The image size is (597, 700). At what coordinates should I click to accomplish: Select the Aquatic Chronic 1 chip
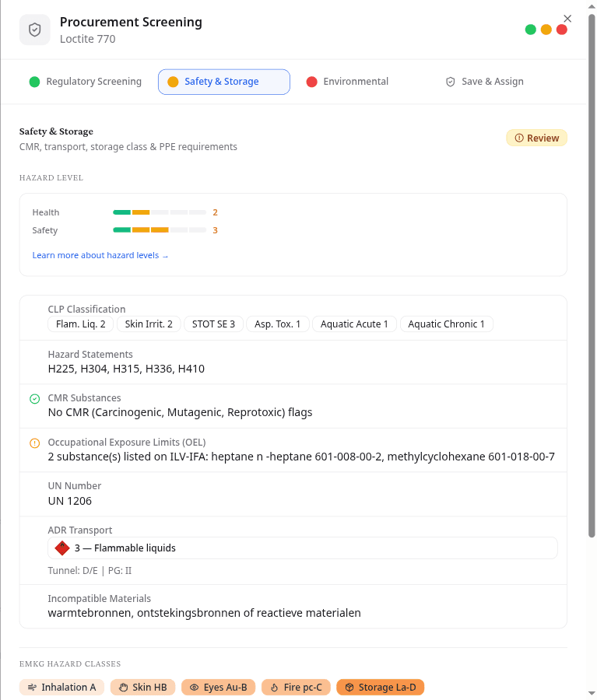click(x=447, y=324)
